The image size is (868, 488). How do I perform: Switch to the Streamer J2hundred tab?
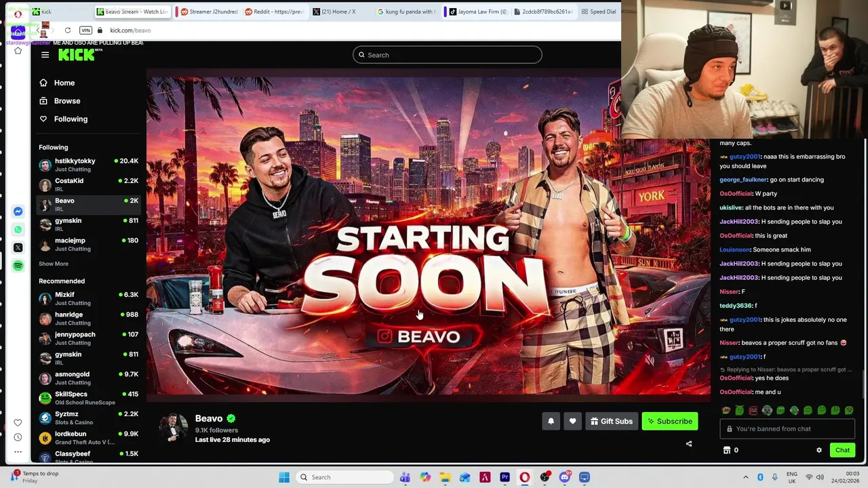tap(209, 12)
